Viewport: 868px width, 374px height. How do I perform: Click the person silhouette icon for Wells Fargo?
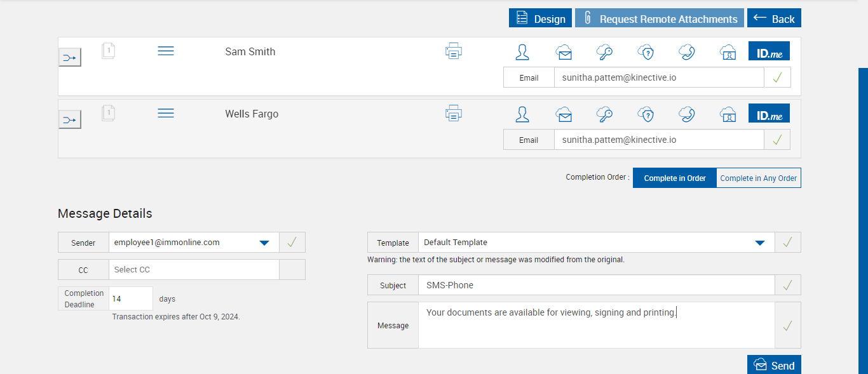point(522,114)
